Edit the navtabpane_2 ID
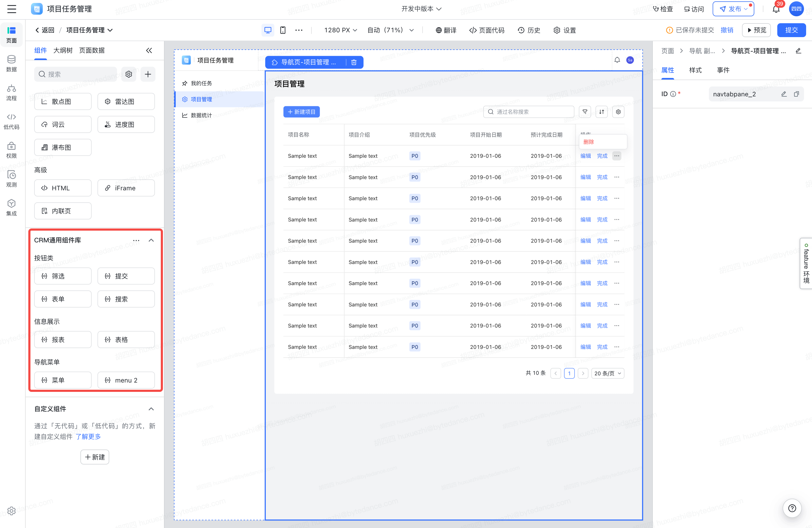This screenshot has width=812, height=528. click(x=784, y=94)
